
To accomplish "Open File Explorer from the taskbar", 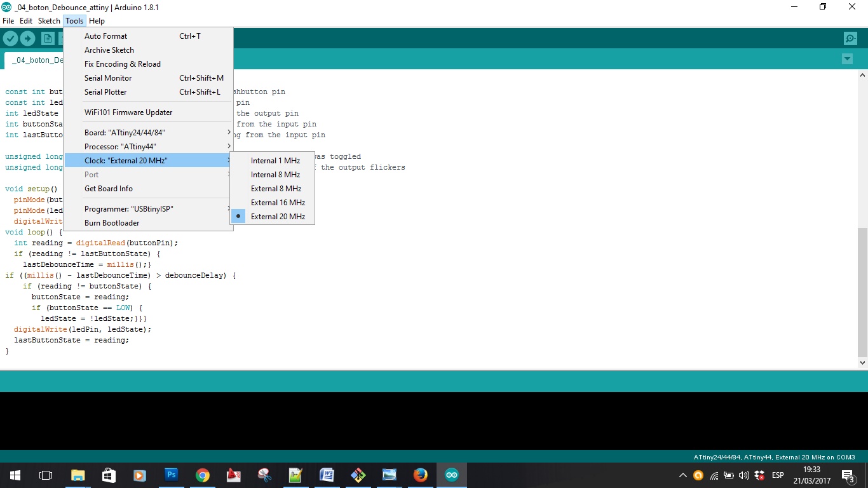I will 78,475.
